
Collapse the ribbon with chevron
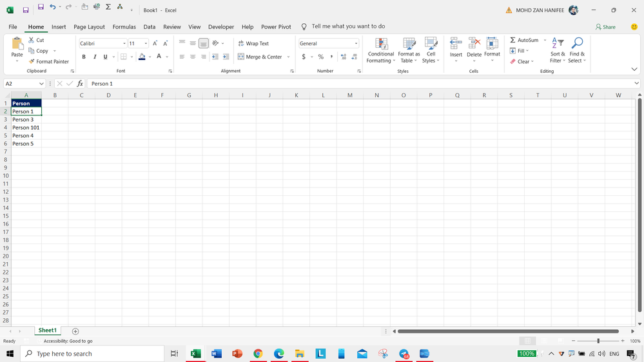pyautogui.click(x=634, y=70)
